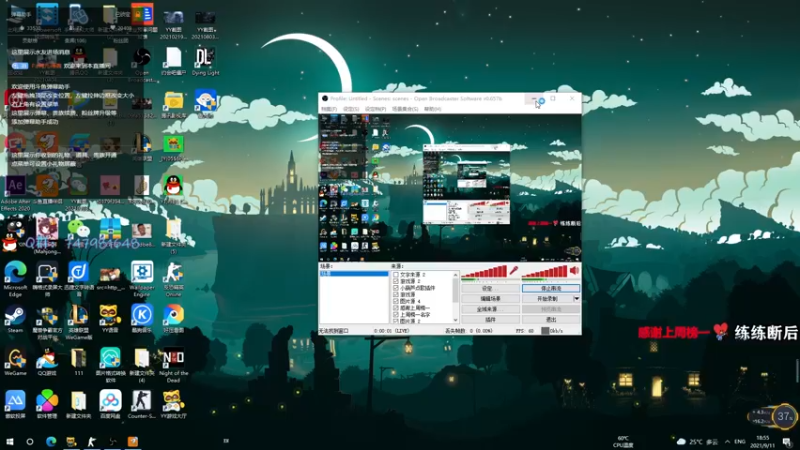Image resolution: width=800 pixels, height=450 pixels.
Task: Mute the microphone in OBS
Action: pos(514,271)
